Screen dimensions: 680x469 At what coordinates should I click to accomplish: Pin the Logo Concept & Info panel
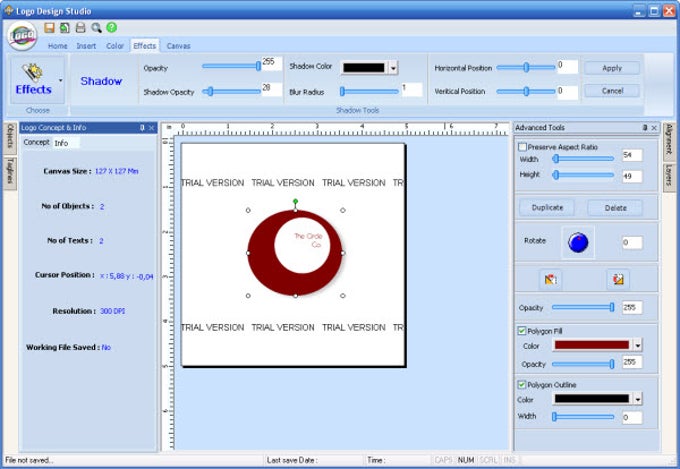pyautogui.click(x=142, y=128)
